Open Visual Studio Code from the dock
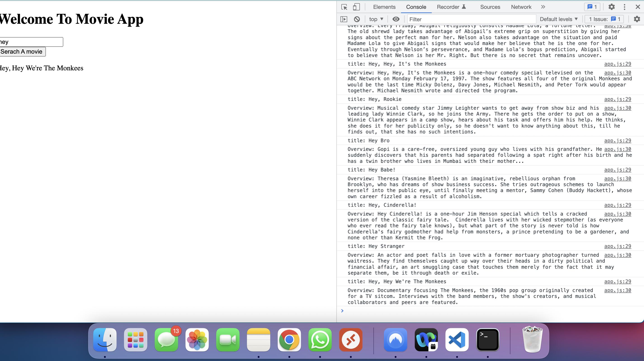 (x=457, y=340)
